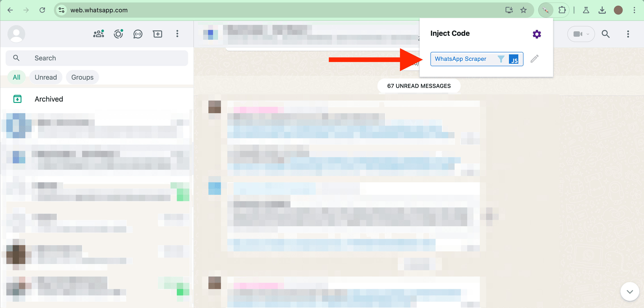Go back with the browser back arrow

tap(10, 10)
